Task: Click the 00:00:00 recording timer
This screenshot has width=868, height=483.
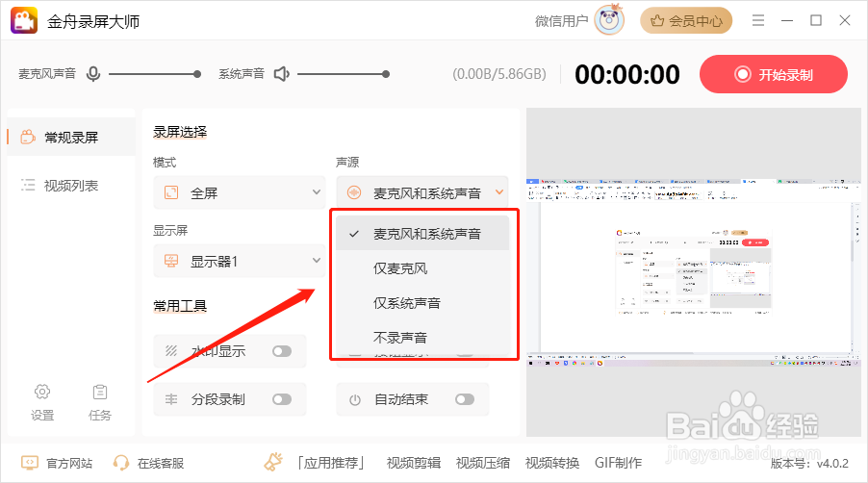Action: click(x=627, y=75)
